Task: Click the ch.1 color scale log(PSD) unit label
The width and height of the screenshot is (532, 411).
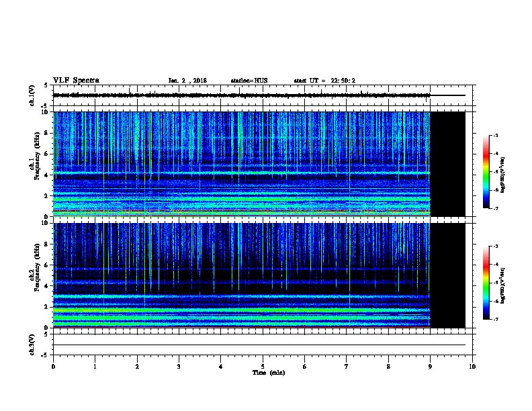Action: 503,175
